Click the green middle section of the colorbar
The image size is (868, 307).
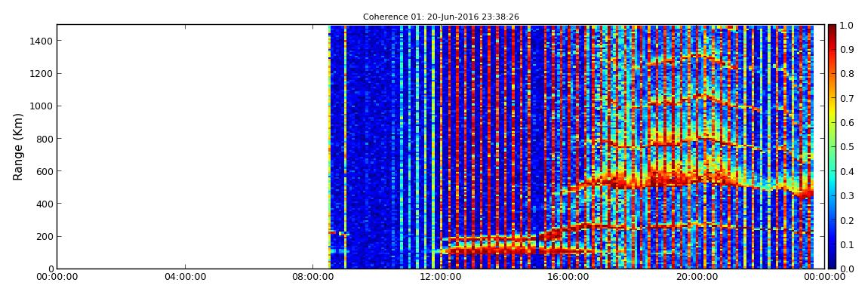click(832, 146)
